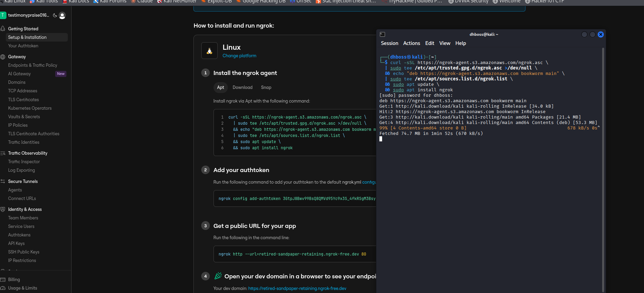Open Agents under Secure Tunnels
The image size is (644, 293).
(x=15, y=190)
